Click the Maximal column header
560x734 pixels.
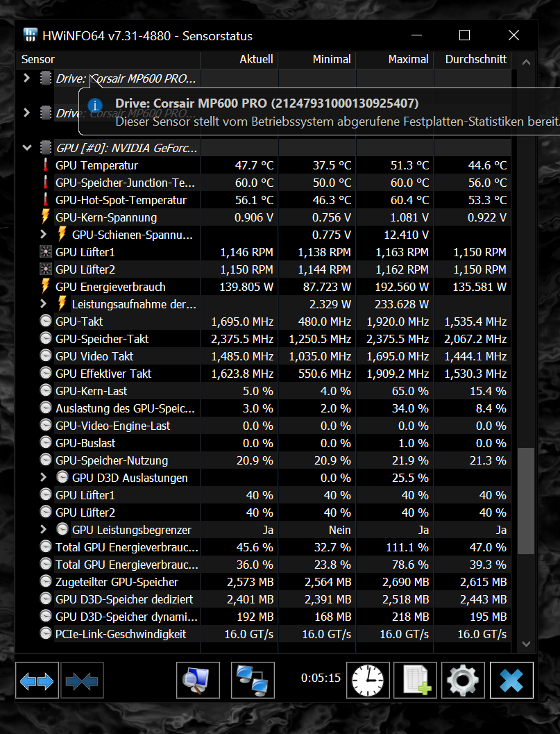[394, 60]
